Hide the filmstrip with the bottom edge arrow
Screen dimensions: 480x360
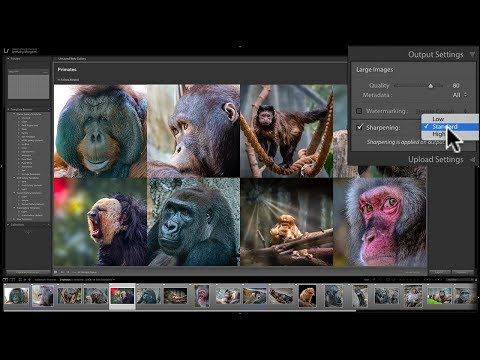pos(240,314)
